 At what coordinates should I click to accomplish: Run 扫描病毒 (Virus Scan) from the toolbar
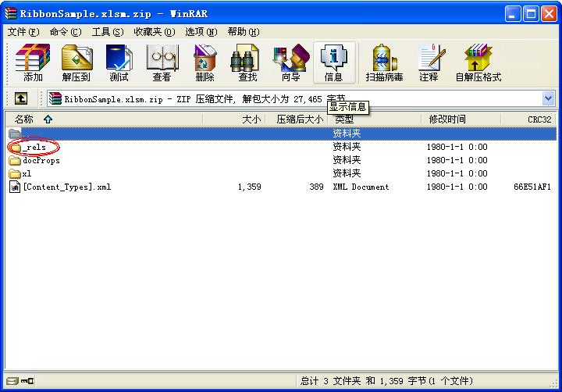384,62
